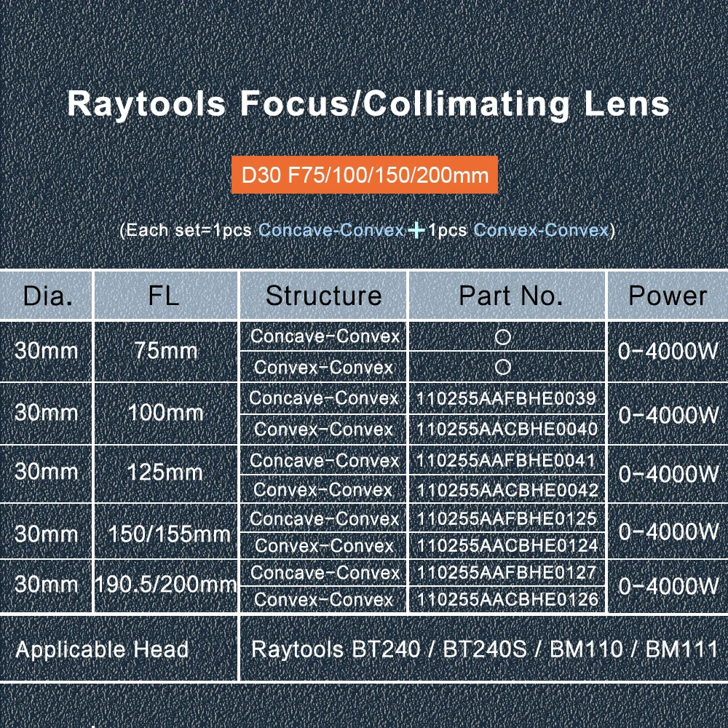Click the "125mm" focal length cell
The height and width of the screenshot is (728, 728).
[x=165, y=472]
